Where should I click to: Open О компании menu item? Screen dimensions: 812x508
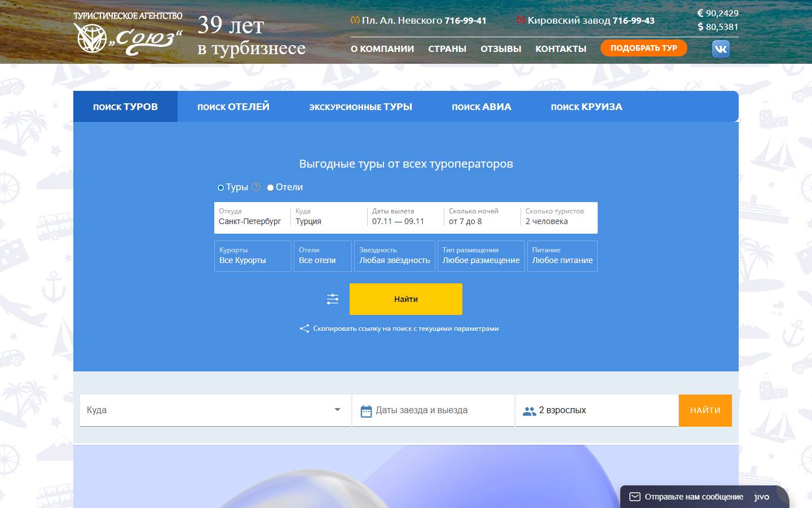point(382,49)
